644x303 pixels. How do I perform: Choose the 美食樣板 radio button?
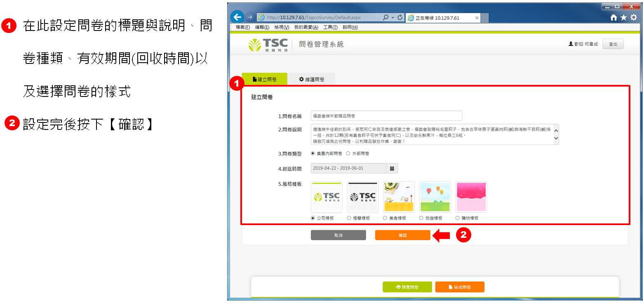385,218
